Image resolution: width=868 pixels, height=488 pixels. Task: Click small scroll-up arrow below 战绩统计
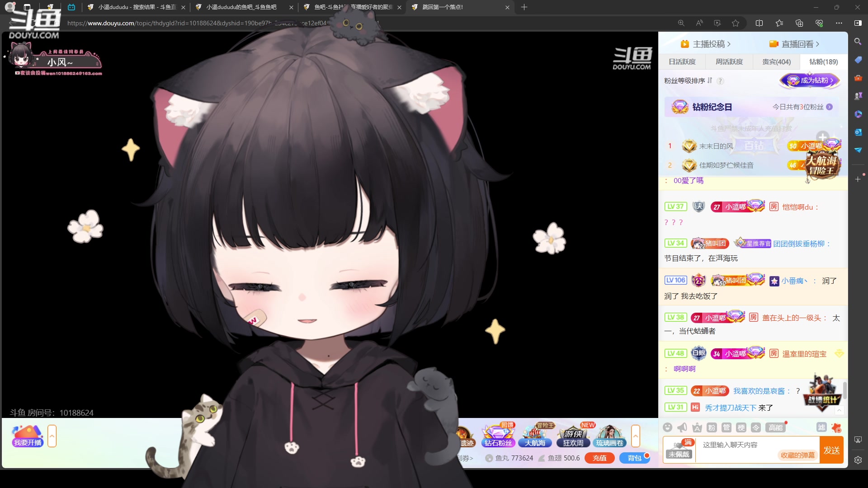(x=839, y=410)
